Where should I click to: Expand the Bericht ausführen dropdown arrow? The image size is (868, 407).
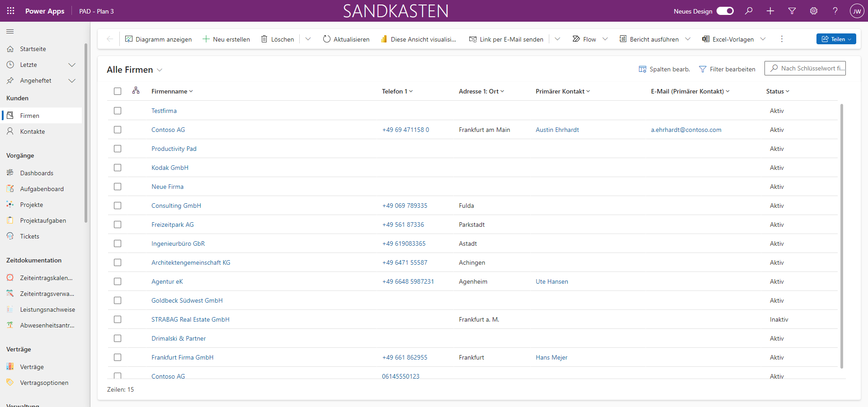point(688,39)
